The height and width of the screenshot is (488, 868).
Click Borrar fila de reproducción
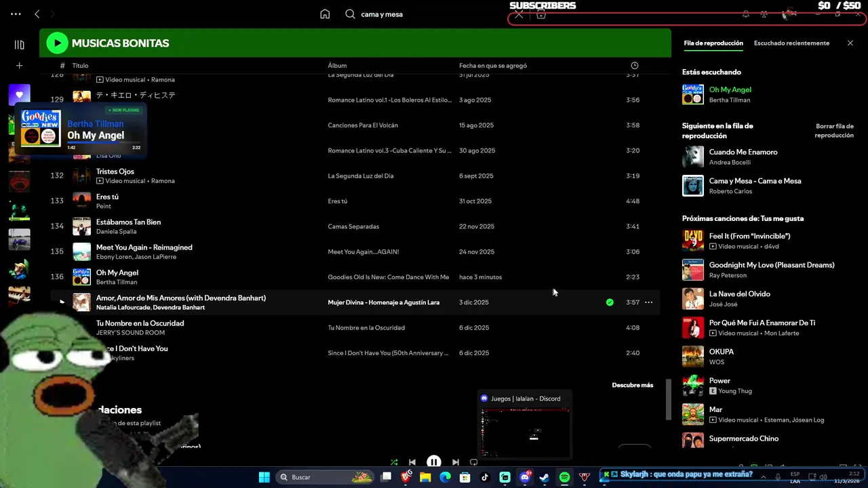point(834,131)
